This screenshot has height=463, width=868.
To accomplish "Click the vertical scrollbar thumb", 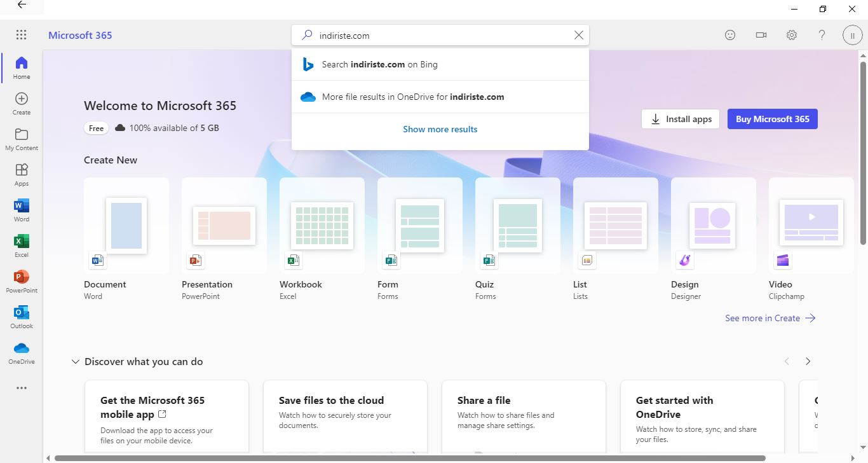I will 863,153.
